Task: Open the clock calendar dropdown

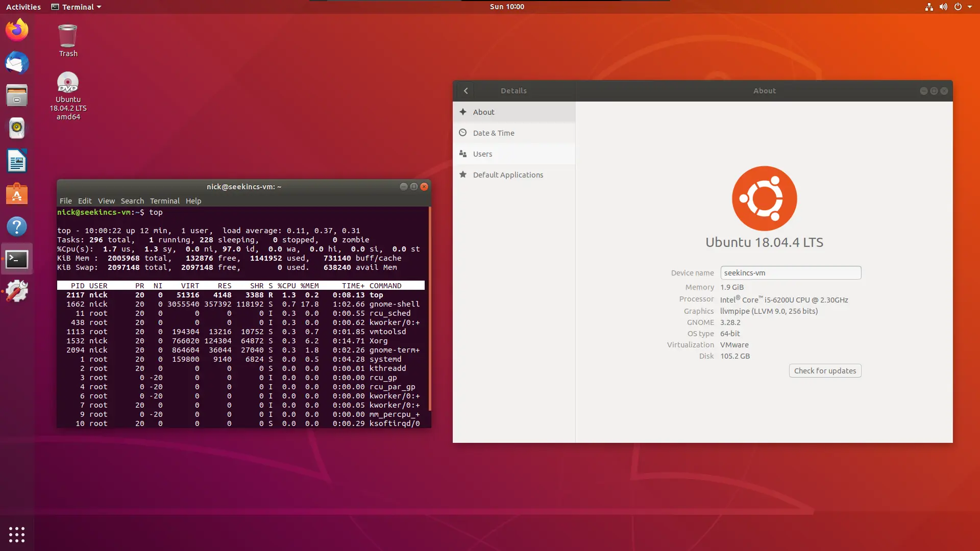Action: pyautogui.click(x=506, y=7)
